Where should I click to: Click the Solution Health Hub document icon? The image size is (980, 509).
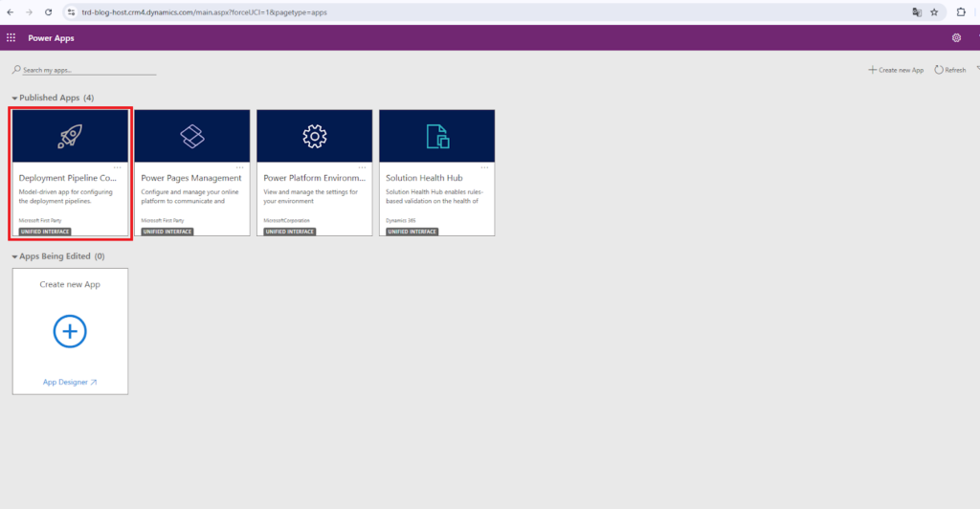[437, 137]
